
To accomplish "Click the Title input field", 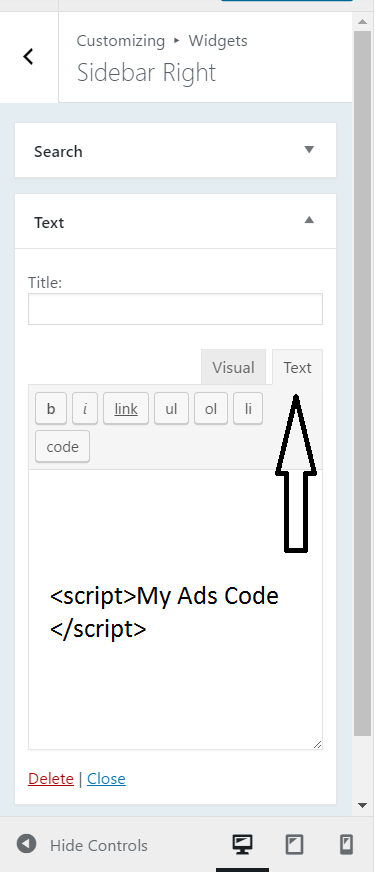I will pos(175,309).
